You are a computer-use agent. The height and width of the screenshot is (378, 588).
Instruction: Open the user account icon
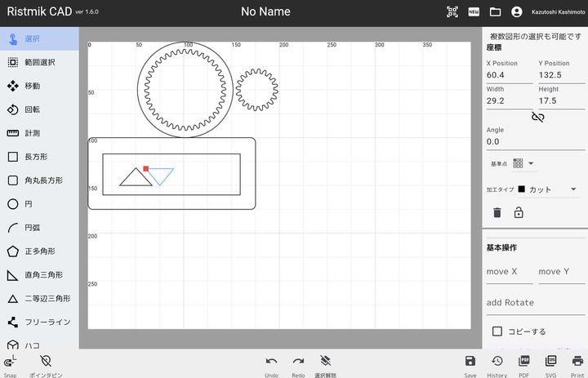pos(517,11)
